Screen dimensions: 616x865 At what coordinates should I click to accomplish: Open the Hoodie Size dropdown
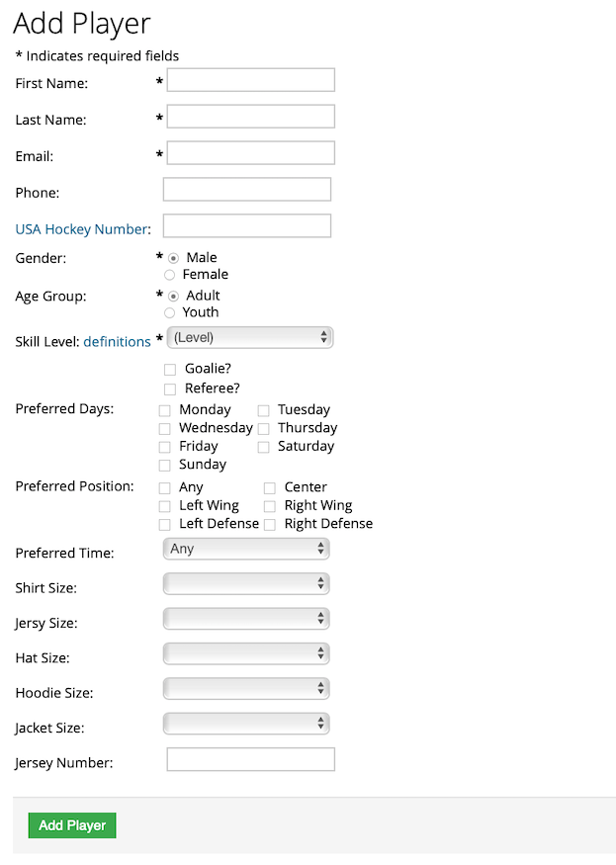tap(245, 688)
